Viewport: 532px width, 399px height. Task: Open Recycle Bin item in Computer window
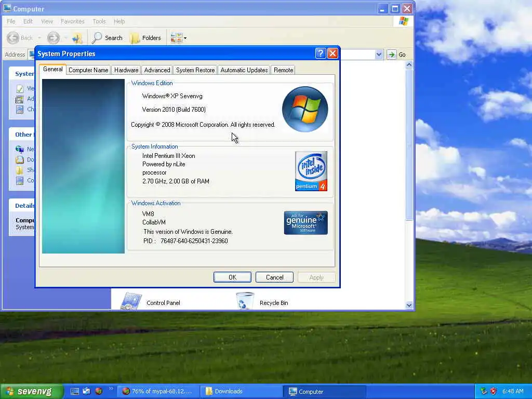coord(262,301)
